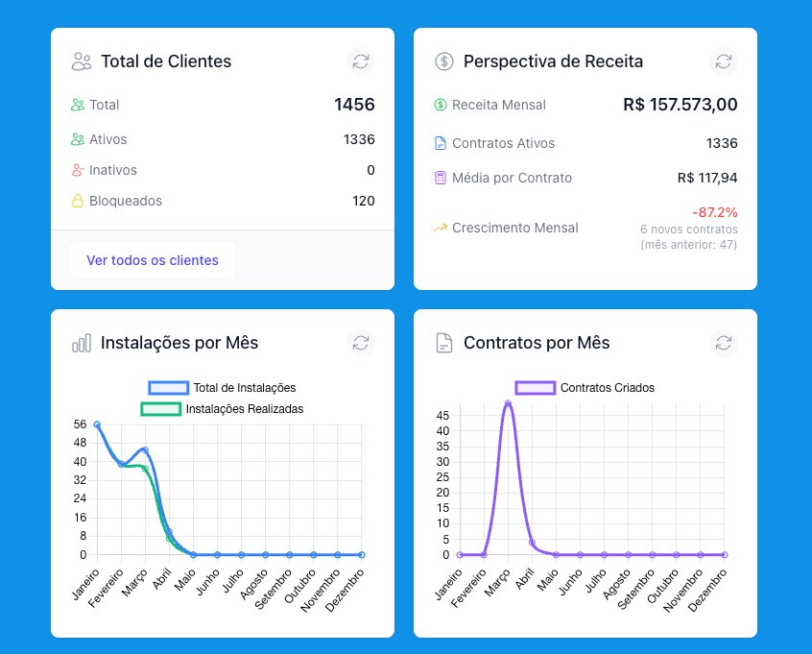Open Ver todos os clientes link
The width and height of the screenshot is (812, 654).
click(x=153, y=260)
